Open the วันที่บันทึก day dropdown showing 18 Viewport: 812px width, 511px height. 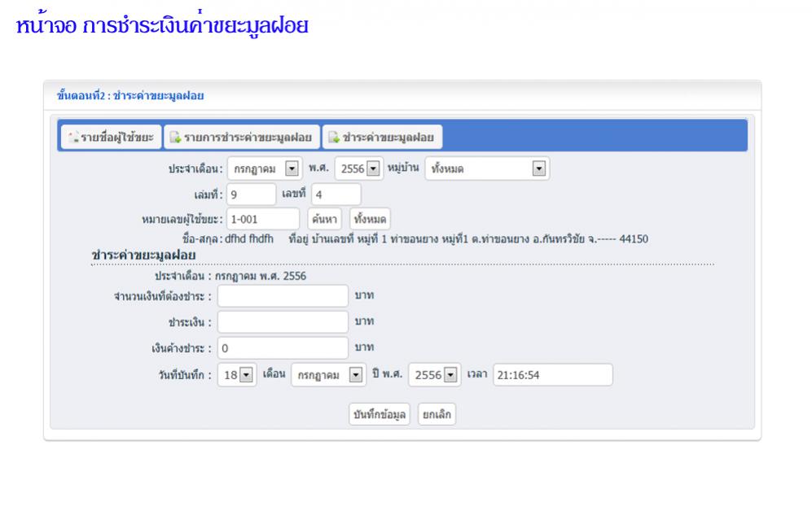tap(237, 375)
